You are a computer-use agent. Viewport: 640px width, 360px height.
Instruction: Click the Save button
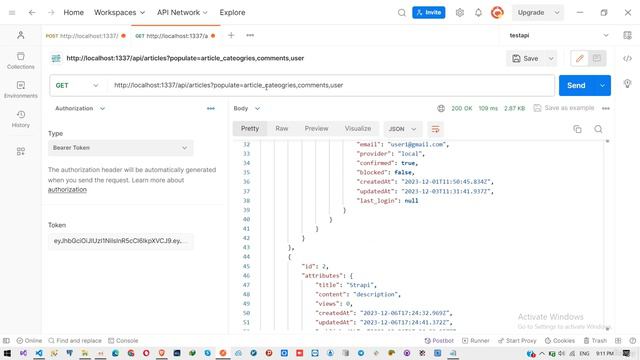click(526, 58)
